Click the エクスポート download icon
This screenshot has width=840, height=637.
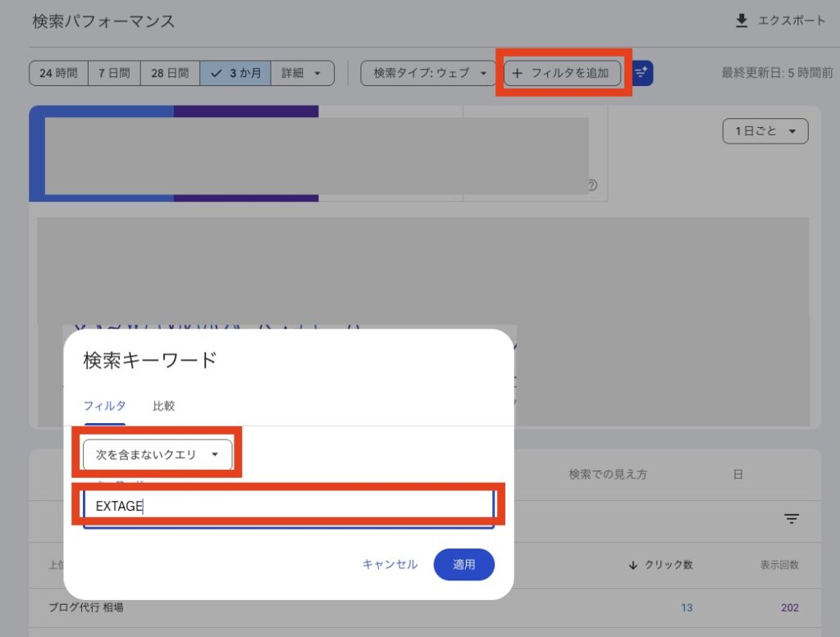point(742,20)
